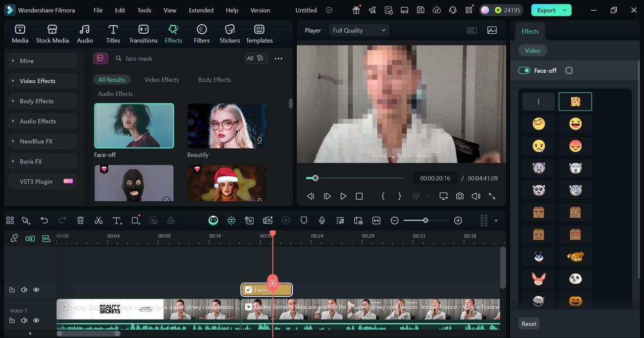Select the Face-off effect thumbnail
644x338 pixels.
click(x=134, y=126)
